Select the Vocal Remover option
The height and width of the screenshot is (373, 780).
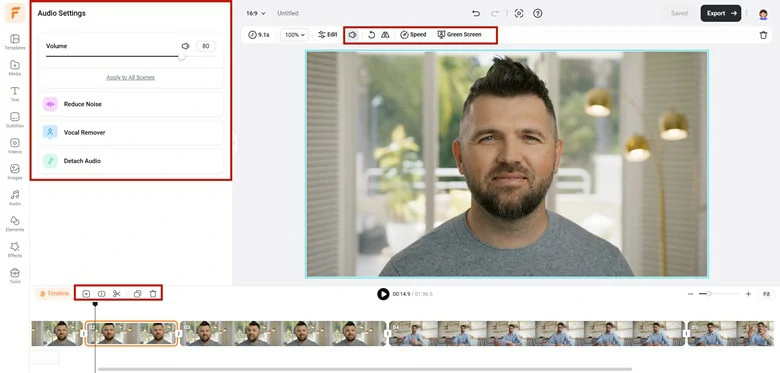pos(130,133)
